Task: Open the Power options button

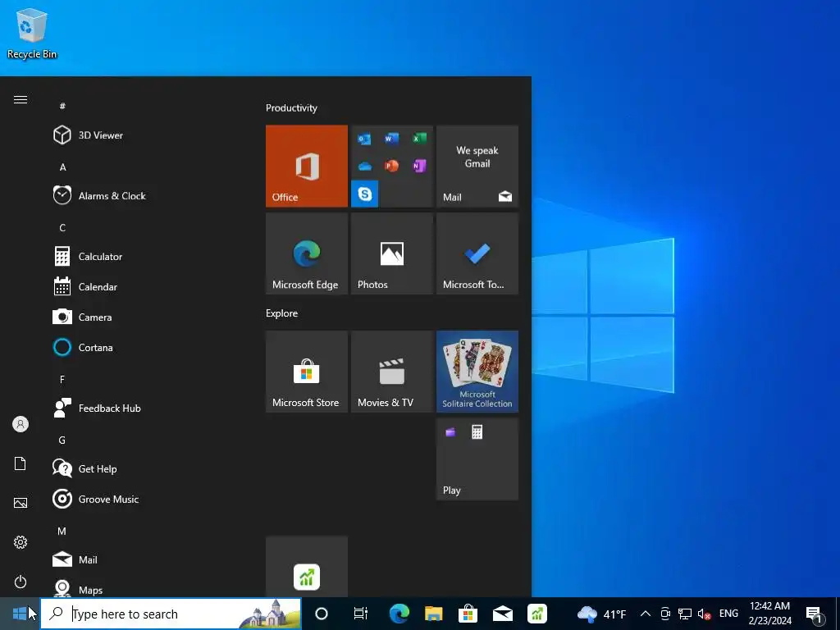Action: pos(21,582)
